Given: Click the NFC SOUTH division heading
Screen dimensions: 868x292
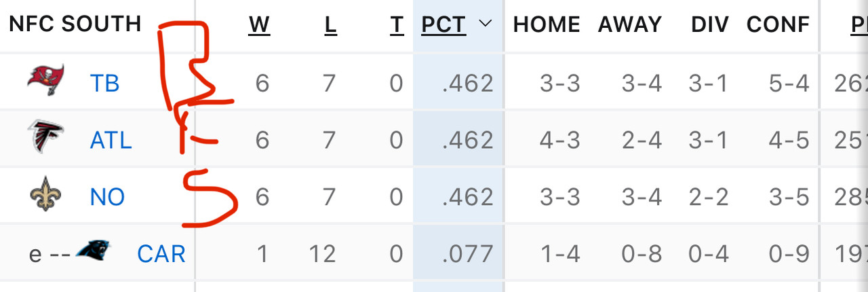Looking at the screenshot, I should click(75, 24).
